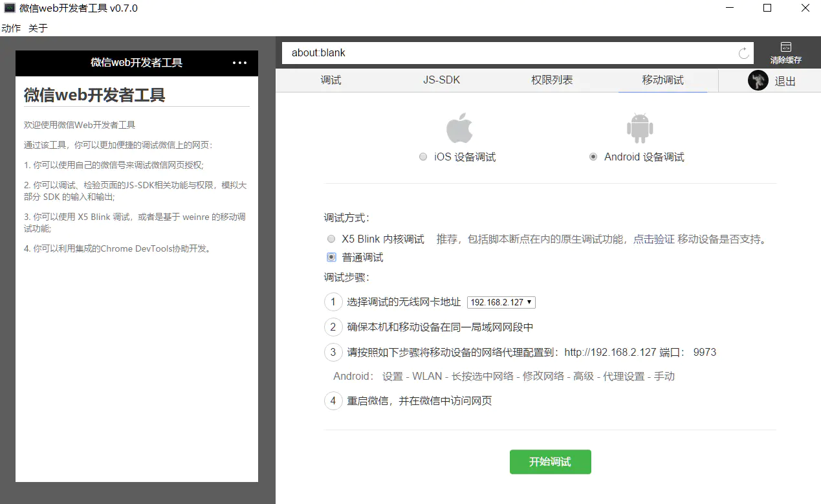Switch to the JS-SDK tab

click(442, 80)
